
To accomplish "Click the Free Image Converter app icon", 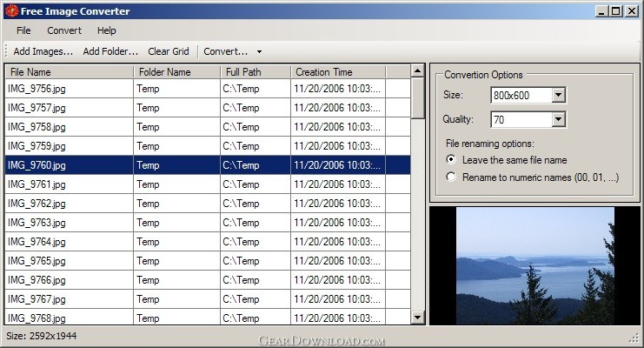I will click(x=11, y=10).
